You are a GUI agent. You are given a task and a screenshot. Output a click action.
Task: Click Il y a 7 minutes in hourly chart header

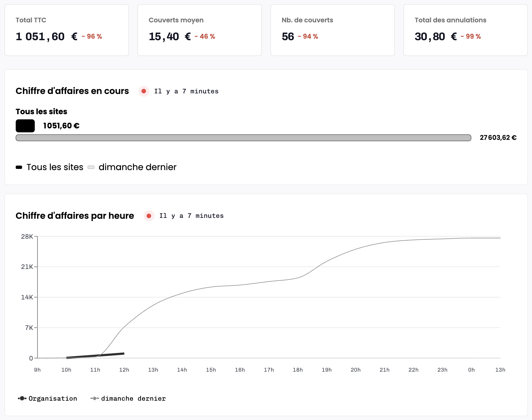(191, 216)
